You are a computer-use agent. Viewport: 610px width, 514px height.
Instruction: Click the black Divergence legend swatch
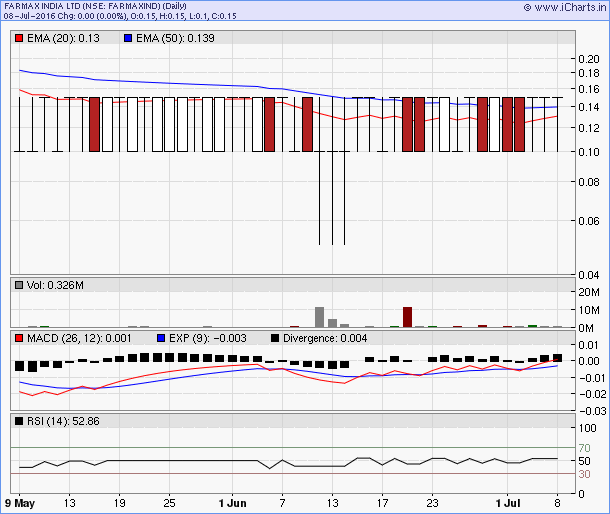pyautogui.click(x=275, y=338)
